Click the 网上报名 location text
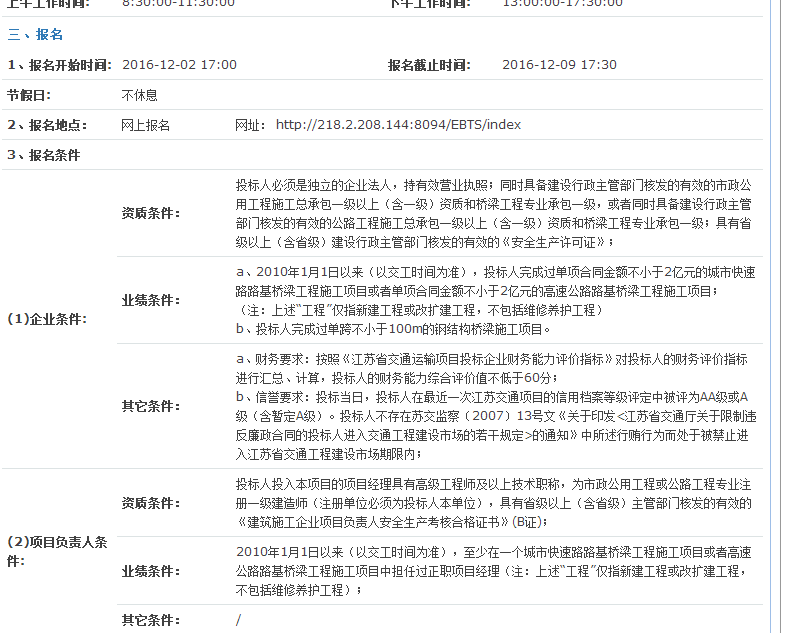The image size is (785, 633). pos(146,125)
